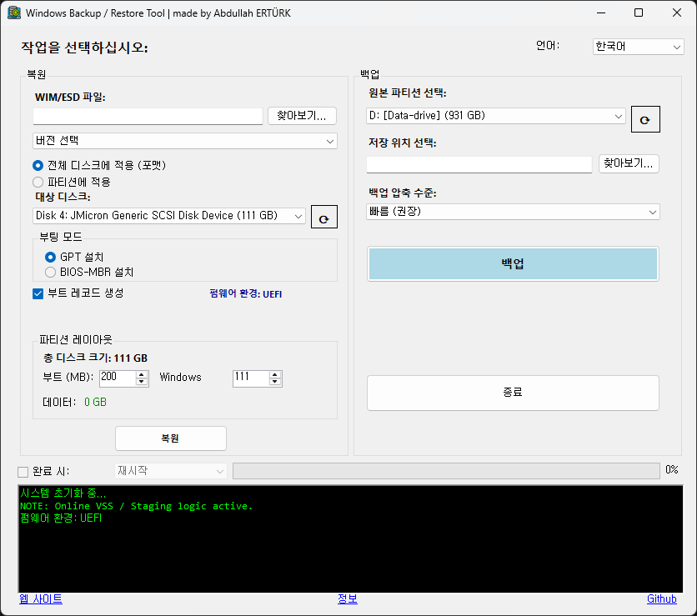Image resolution: width=697 pixels, height=616 pixels.
Task: Click the blue 펌웨어 환경: UEFI label
Action: coord(246,293)
